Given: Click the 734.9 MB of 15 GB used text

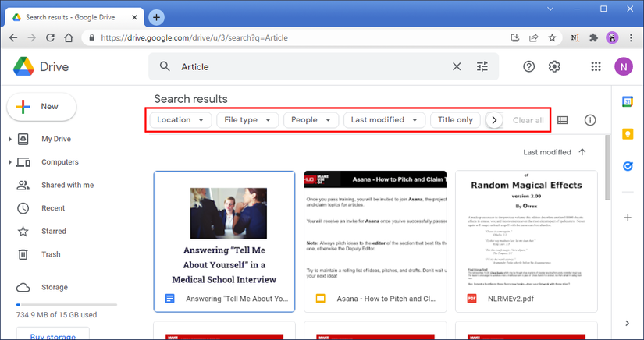Looking at the screenshot, I should 56,315.
